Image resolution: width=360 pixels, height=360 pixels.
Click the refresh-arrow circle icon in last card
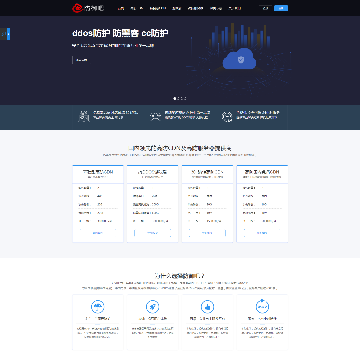click(x=262, y=306)
